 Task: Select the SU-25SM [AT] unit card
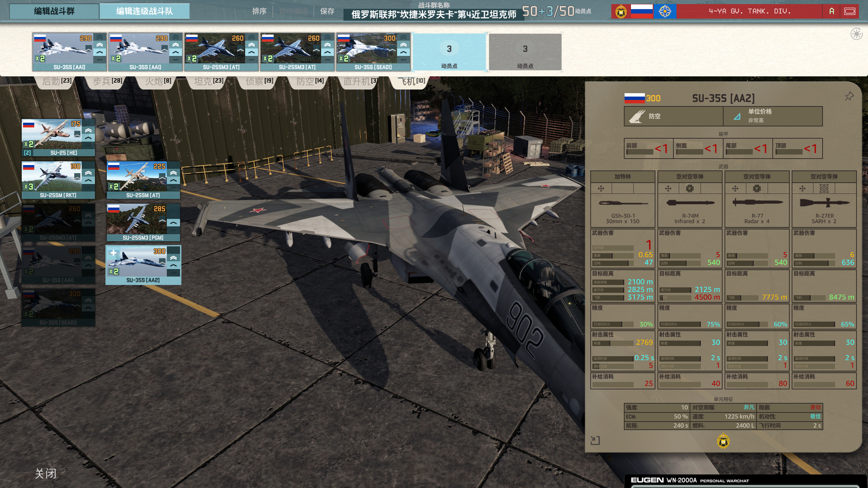click(143, 180)
